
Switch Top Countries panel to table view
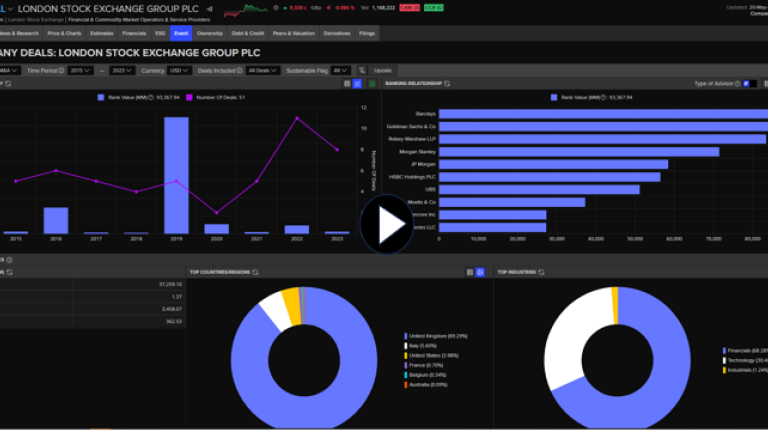[x=469, y=271]
